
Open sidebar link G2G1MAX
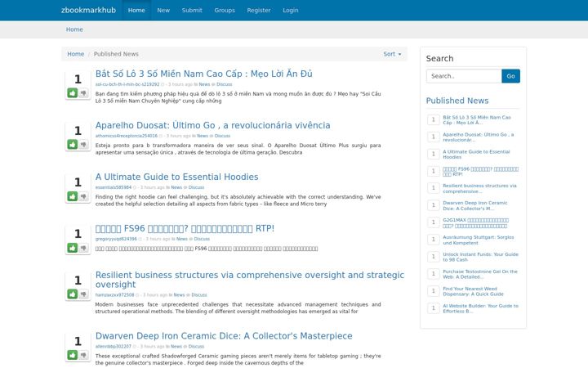475,222
